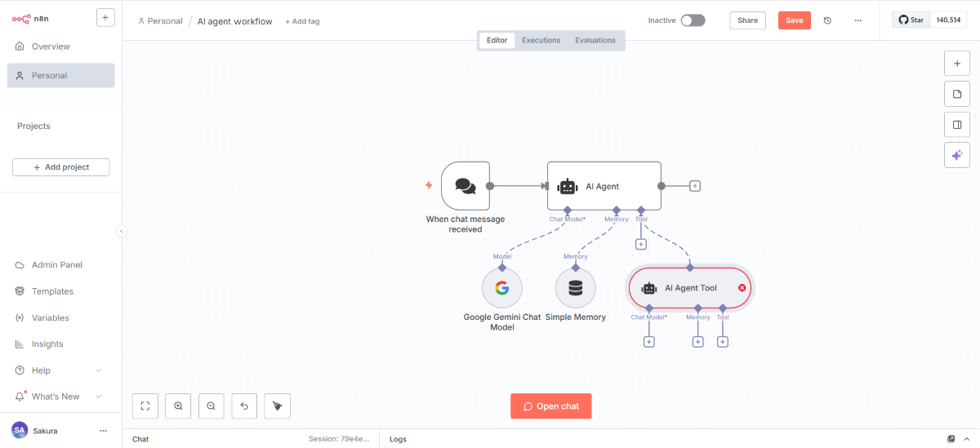Select the Google Gemini Chat Model node

pos(501,288)
